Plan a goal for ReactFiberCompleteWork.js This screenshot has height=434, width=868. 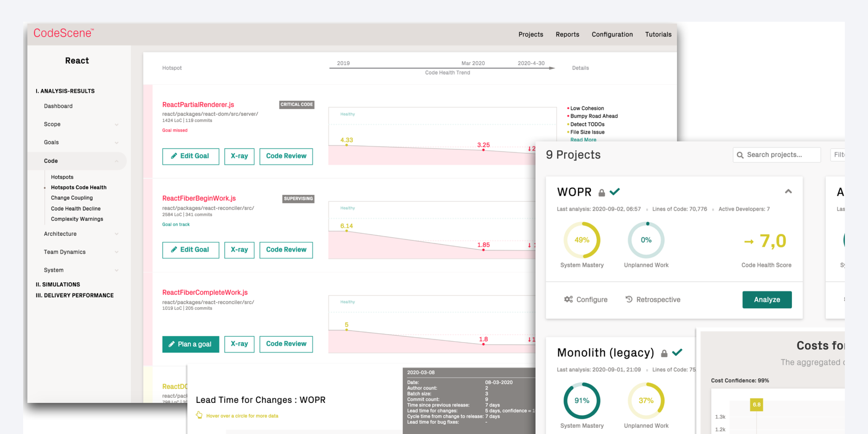point(191,344)
